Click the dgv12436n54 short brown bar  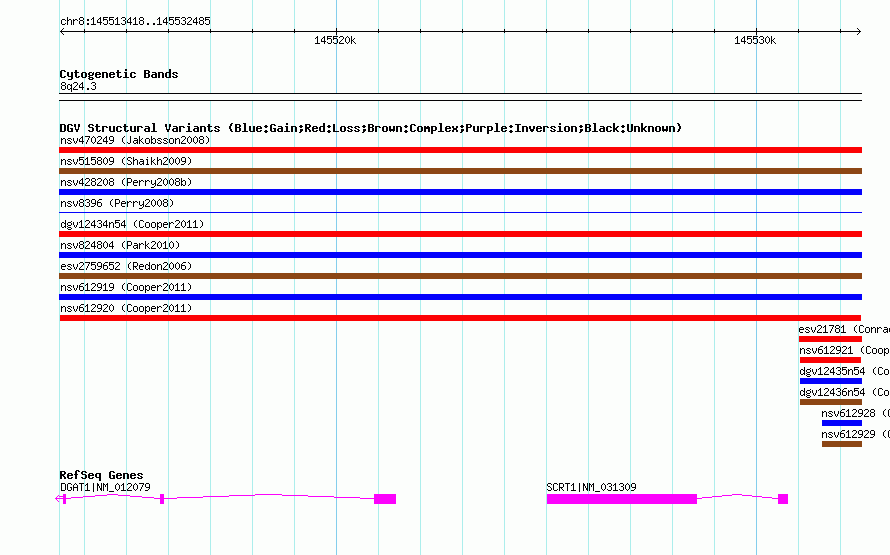(x=831, y=402)
